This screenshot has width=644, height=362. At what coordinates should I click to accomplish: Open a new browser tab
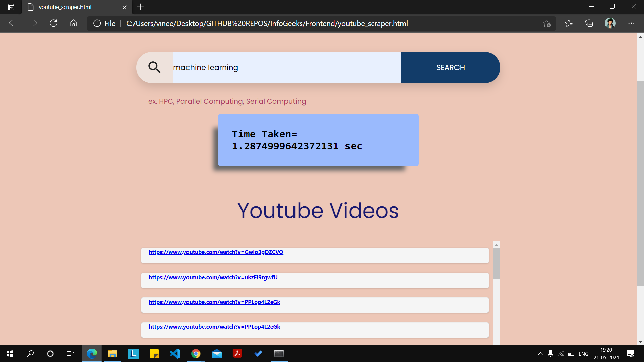[140, 7]
